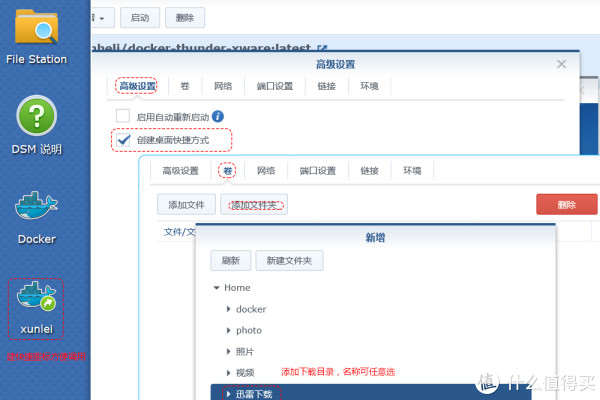The width and height of the screenshot is (600, 400).
Task: Expand the photo folder node
Action: [x=228, y=330]
